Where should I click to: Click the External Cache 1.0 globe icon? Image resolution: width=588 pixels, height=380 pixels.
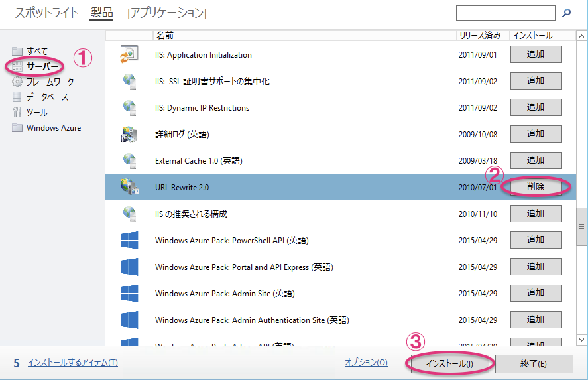click(130, 160)
